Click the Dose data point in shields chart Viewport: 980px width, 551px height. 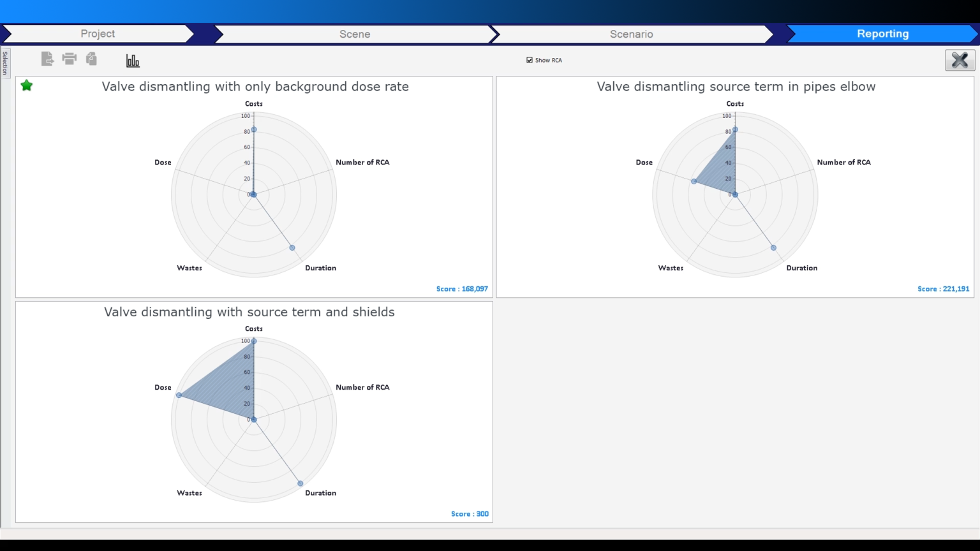tap(179, 395)
